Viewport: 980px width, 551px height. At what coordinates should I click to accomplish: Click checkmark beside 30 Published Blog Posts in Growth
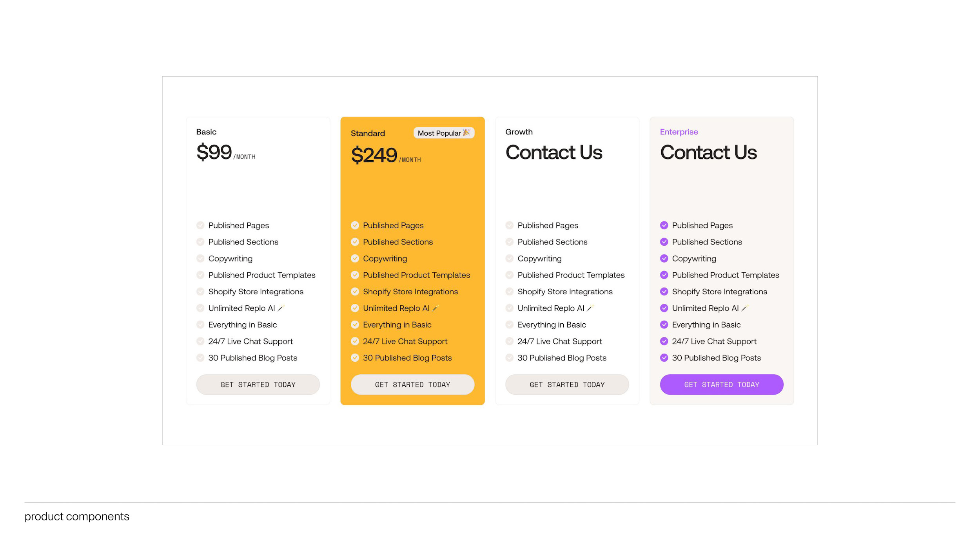tap(509, 358)
